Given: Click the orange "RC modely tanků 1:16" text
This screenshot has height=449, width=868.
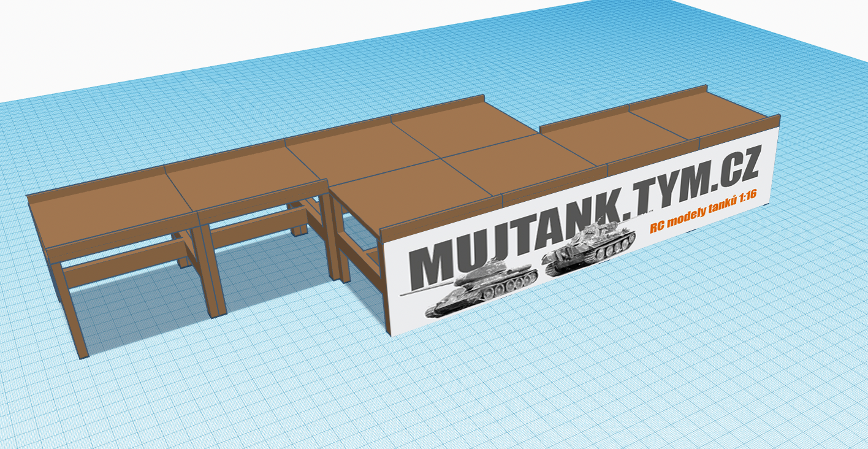Looking at the screenshot, I should 704,210.
